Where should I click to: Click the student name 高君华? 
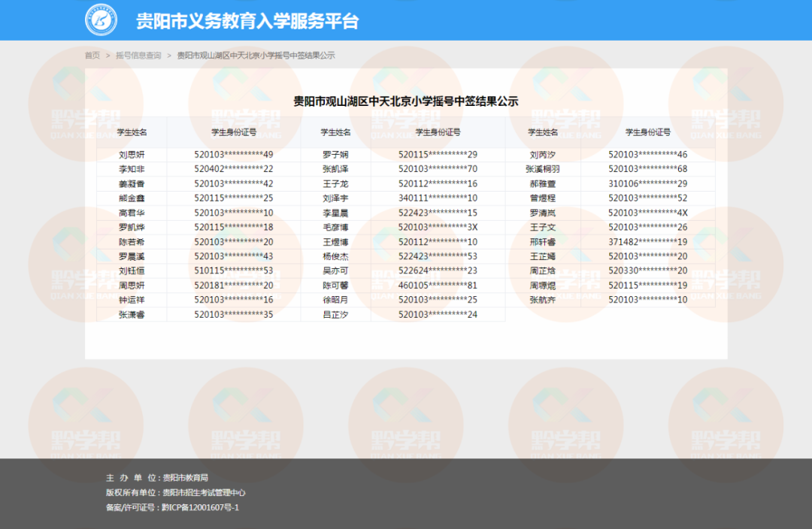pos(132,213)
